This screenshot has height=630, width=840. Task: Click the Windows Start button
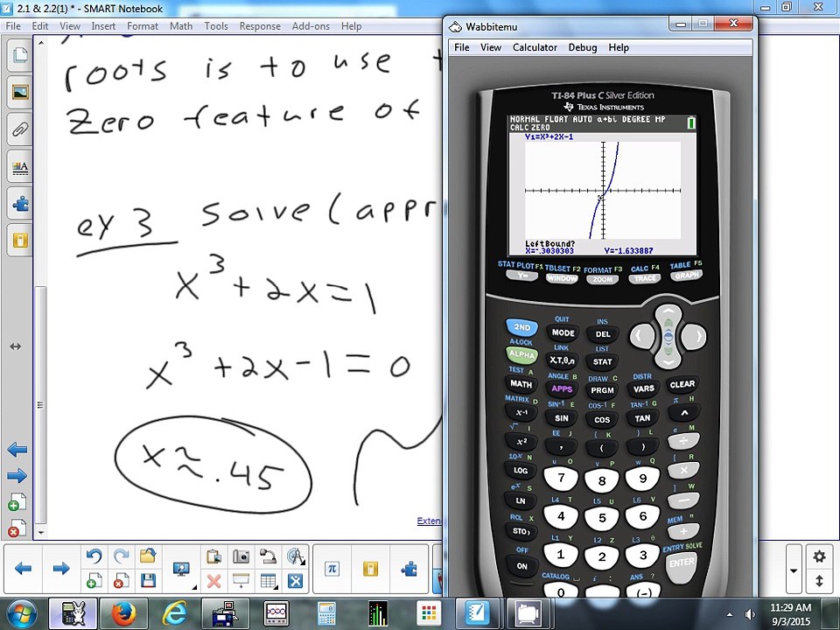(22, 614)
